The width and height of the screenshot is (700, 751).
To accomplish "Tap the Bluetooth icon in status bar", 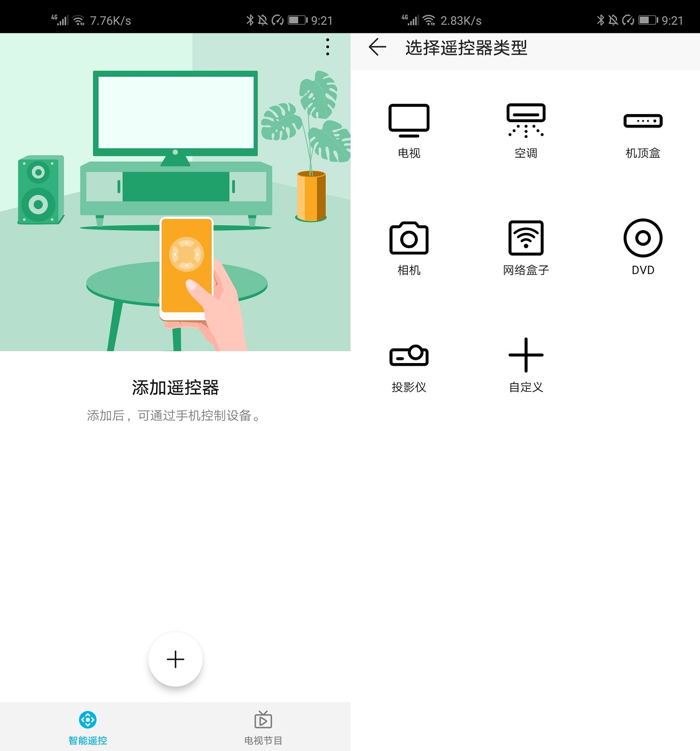I will click(x=250, y=20).
